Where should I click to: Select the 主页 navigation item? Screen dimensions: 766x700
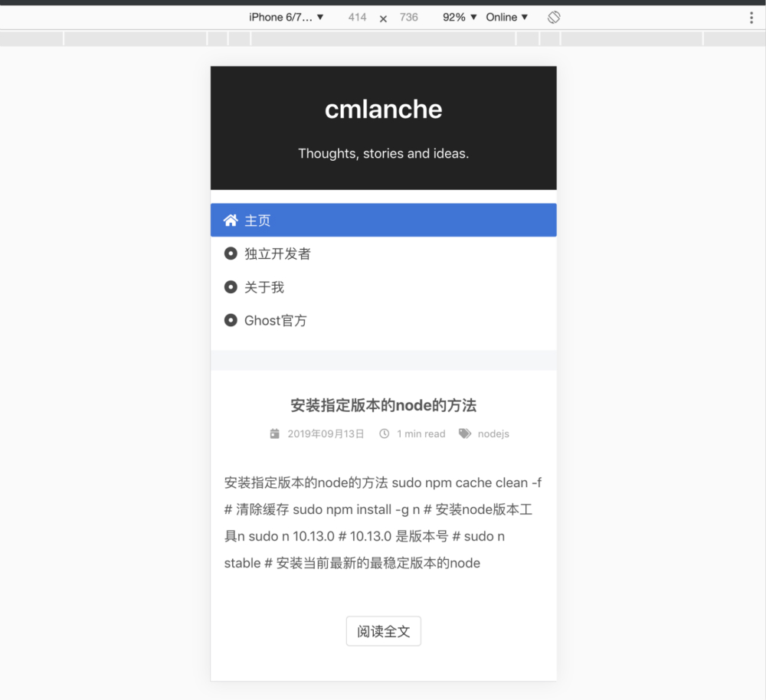pyautogui.click(x=257, y=220)
